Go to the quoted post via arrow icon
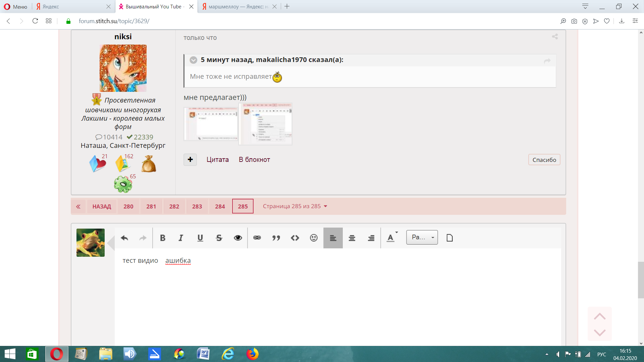Image resolution: width=644 pixels, height=362 pixels. coord(547,61)
